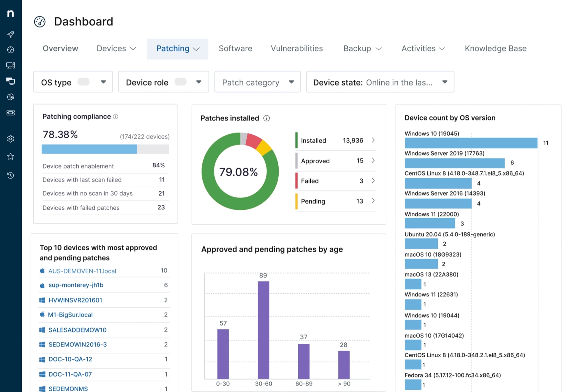The width and height of the screenshot is (586, 392).
Task: Open the favorites star in the sidebar
Action: tap(10, 156)
